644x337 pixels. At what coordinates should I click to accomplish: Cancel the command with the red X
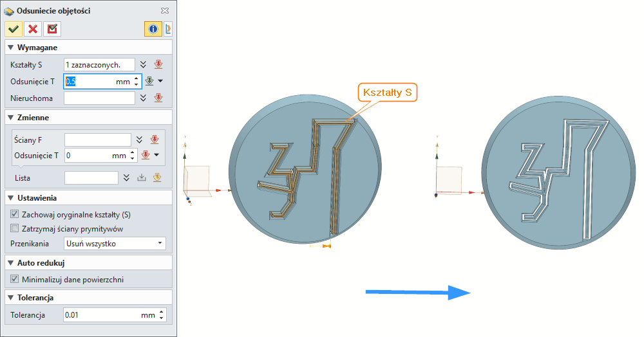33,29
